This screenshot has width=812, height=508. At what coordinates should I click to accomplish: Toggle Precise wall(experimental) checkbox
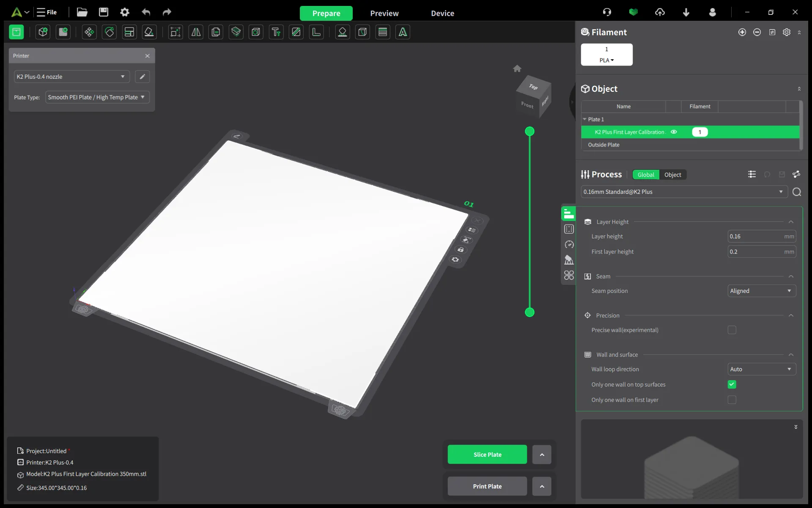[x=732, y=330]
